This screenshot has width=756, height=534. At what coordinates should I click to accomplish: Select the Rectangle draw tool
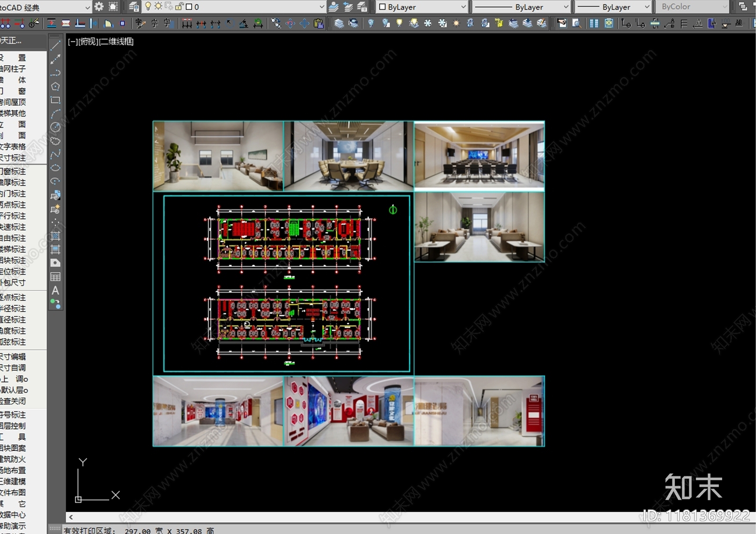pyautogui.click(x=55, y=100)
